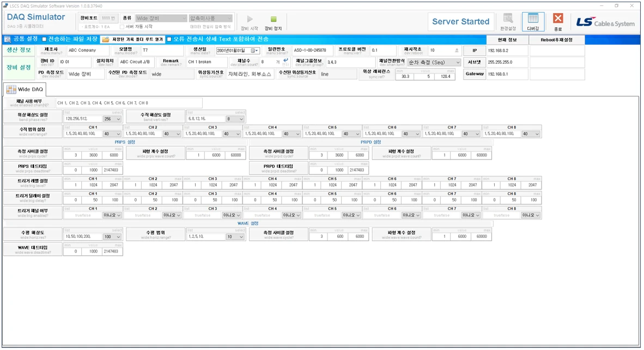Click Reboot후재설정 field beside Gateway
This screenshot has height=350, width=644.
[x=557, y=74]
